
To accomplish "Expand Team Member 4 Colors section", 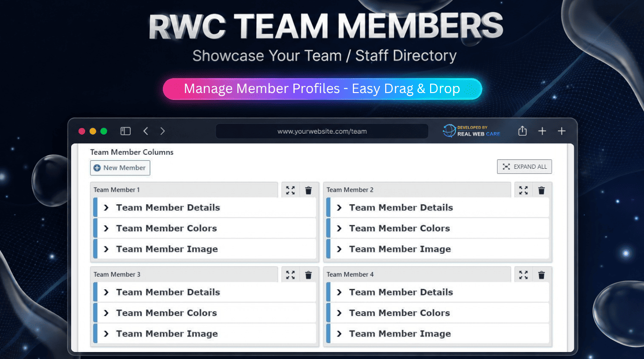I will click(x=438, y=313).
